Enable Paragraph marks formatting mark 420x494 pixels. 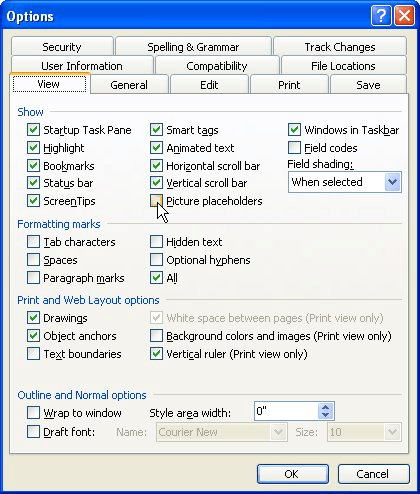point(33,278)
